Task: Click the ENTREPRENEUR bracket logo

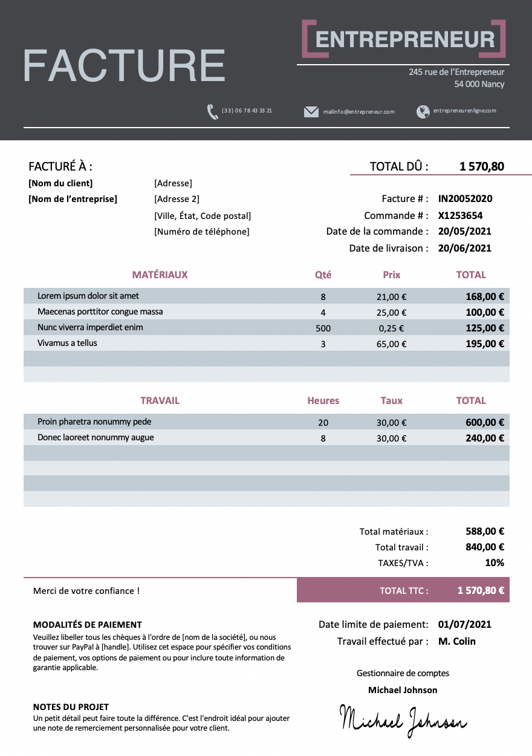Action: 404,39
